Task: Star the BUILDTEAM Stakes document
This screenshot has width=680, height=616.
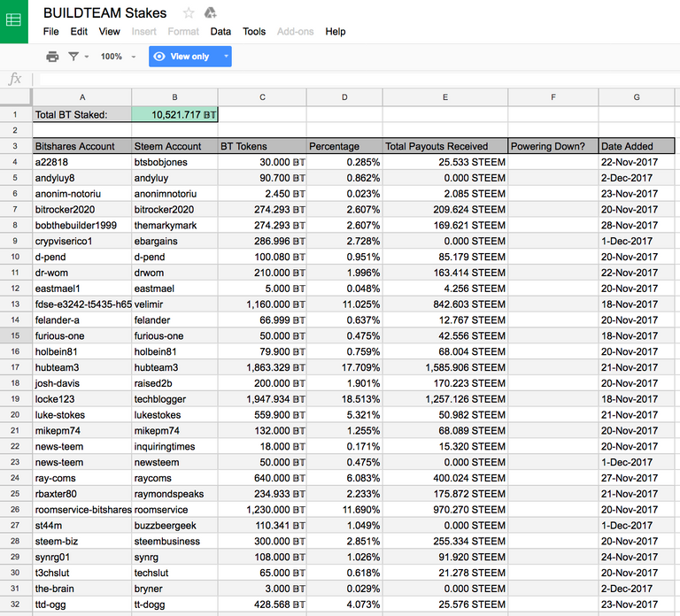Action: [189, 13]
